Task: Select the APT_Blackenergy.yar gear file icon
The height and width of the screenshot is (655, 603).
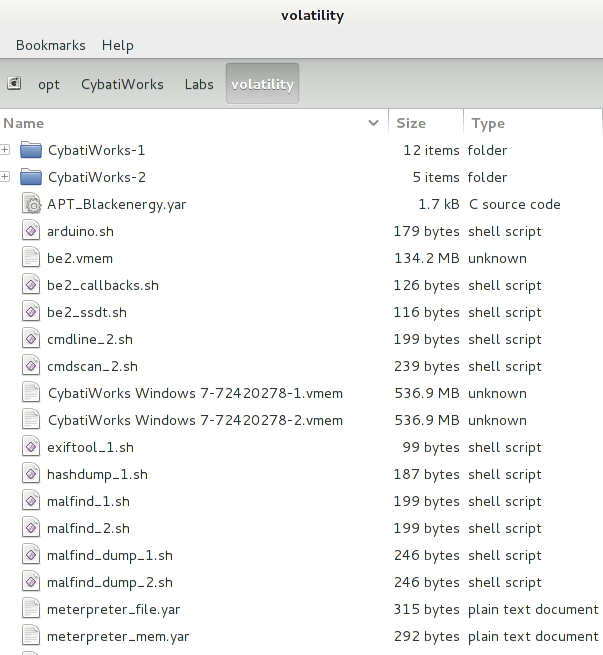Action: click(31, 204)
